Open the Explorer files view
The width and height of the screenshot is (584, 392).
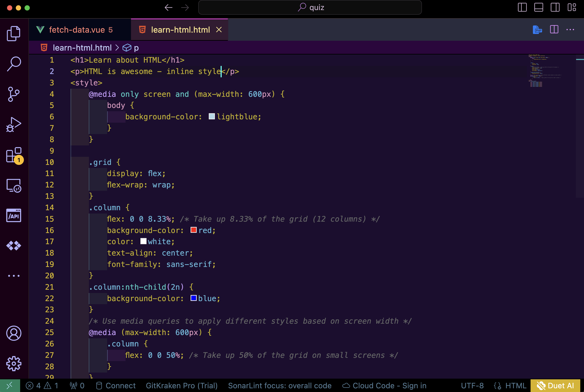[14, 33]
